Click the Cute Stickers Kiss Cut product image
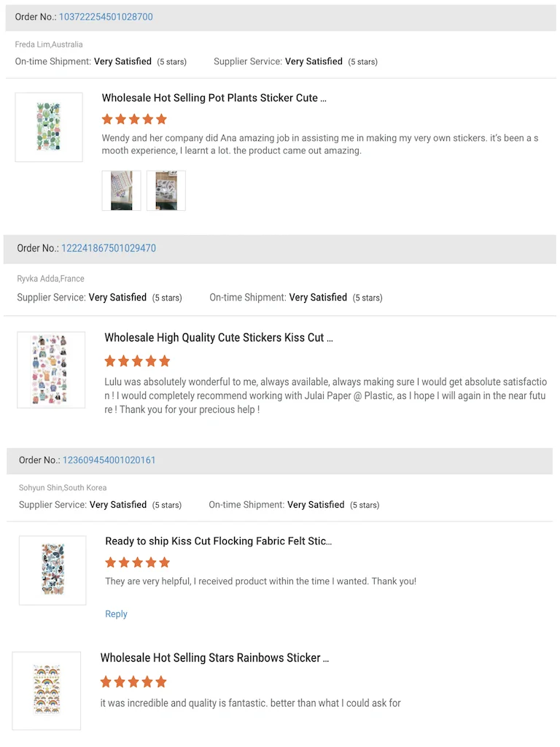The image size is (560, 747). [51, 370]
